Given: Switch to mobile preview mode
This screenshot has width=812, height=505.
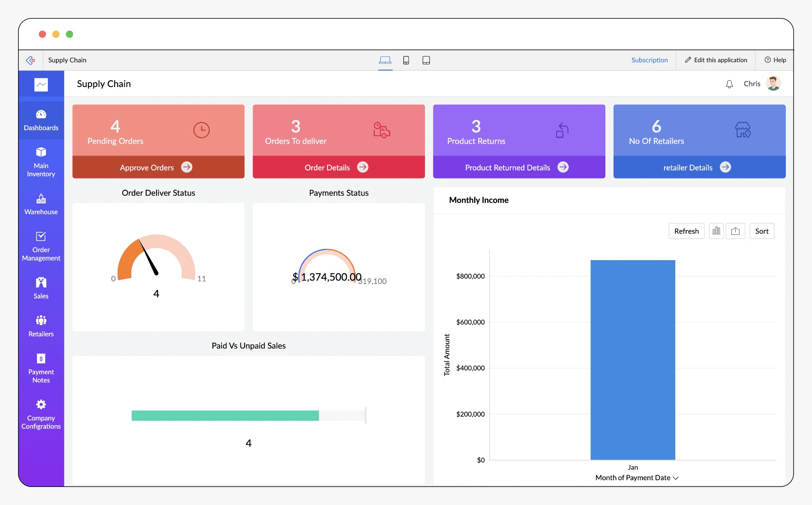Looking at the screenshot, I should tap(406, 60).
